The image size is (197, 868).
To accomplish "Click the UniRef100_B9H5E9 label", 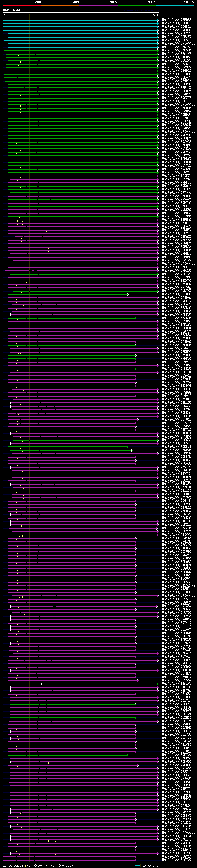I will coord(177,40).
